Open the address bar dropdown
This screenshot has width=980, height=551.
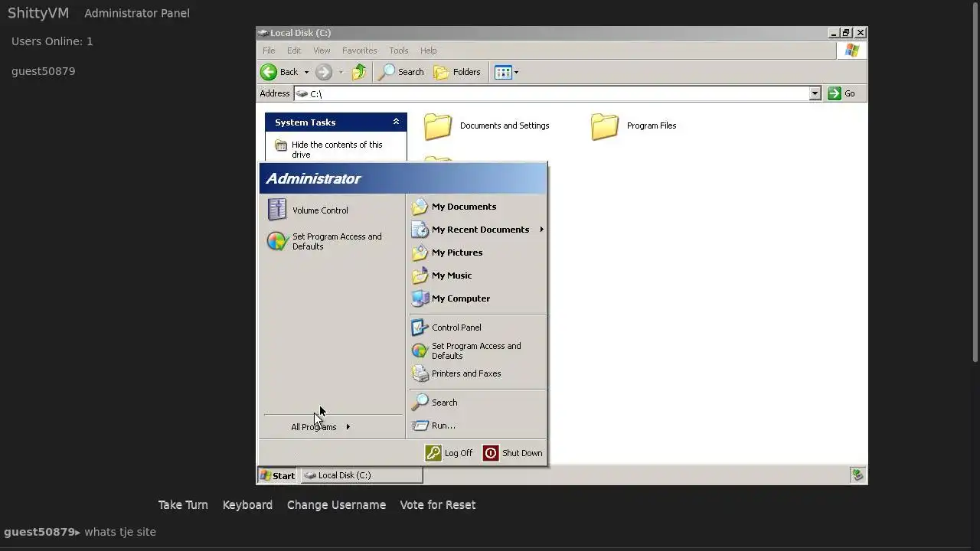point(815,93)
